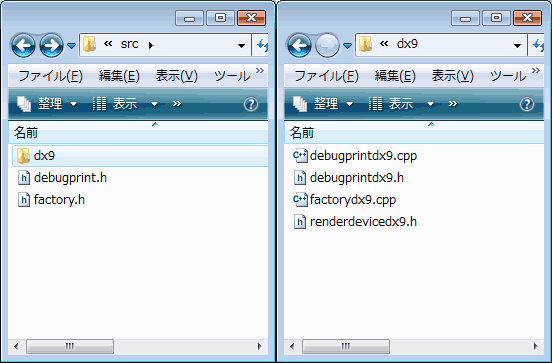Viewport: 552px width, 363px height.
Task: Click horizontal scrollbar thumb in src window
Action: click(x=70, y=346)
